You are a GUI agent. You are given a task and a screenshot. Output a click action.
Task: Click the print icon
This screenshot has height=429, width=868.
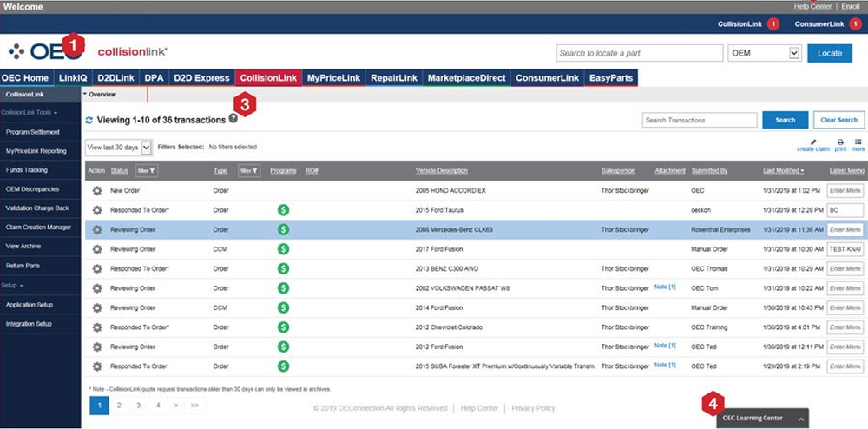pos(840,142)
